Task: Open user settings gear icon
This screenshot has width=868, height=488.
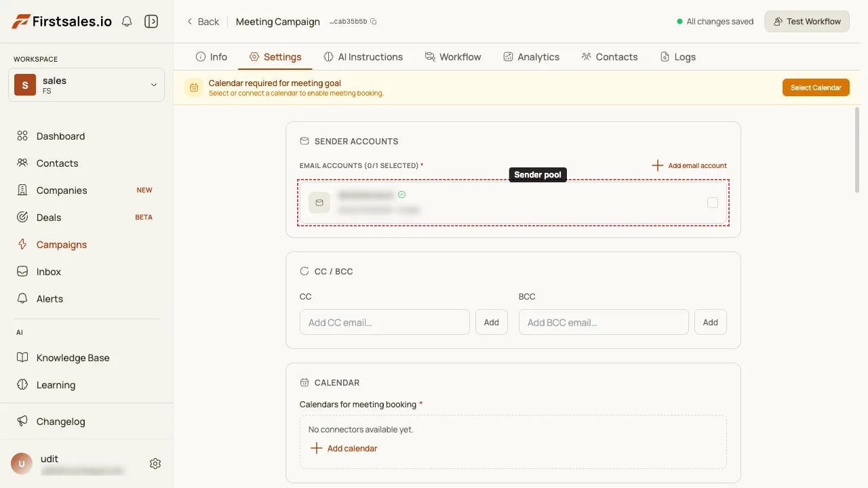Action: click(155, 464)
